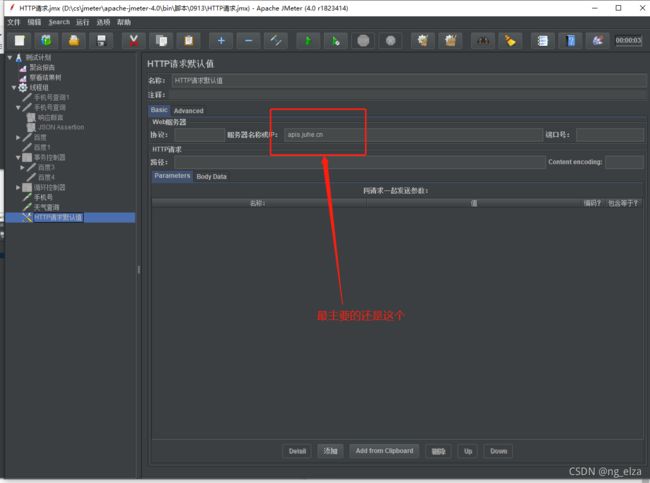650x483 pixels.
Task: Click the 值 column header in parameters table
Action: pyautogui.click(x=473, y=203)
